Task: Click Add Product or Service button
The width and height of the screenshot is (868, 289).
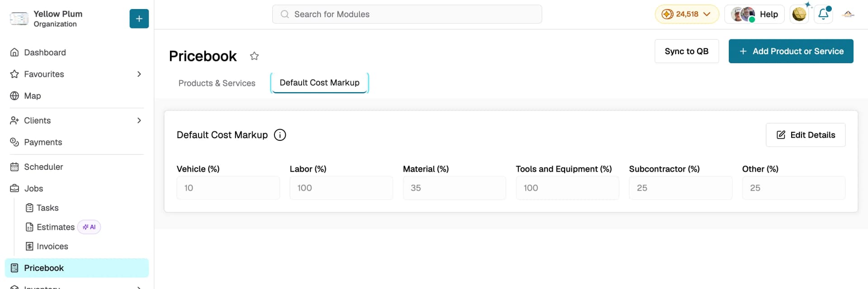Action: 791,51
